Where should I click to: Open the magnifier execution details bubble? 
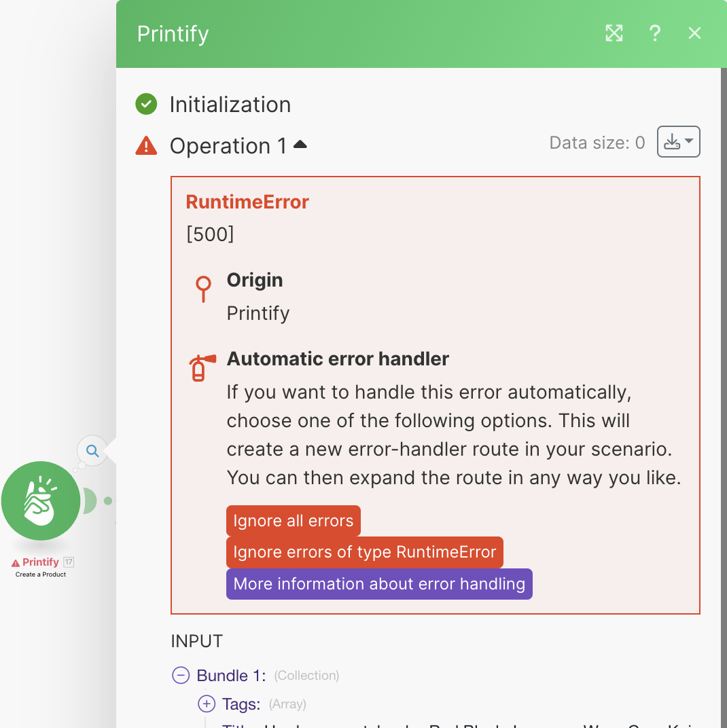click(x=92, y=450)
